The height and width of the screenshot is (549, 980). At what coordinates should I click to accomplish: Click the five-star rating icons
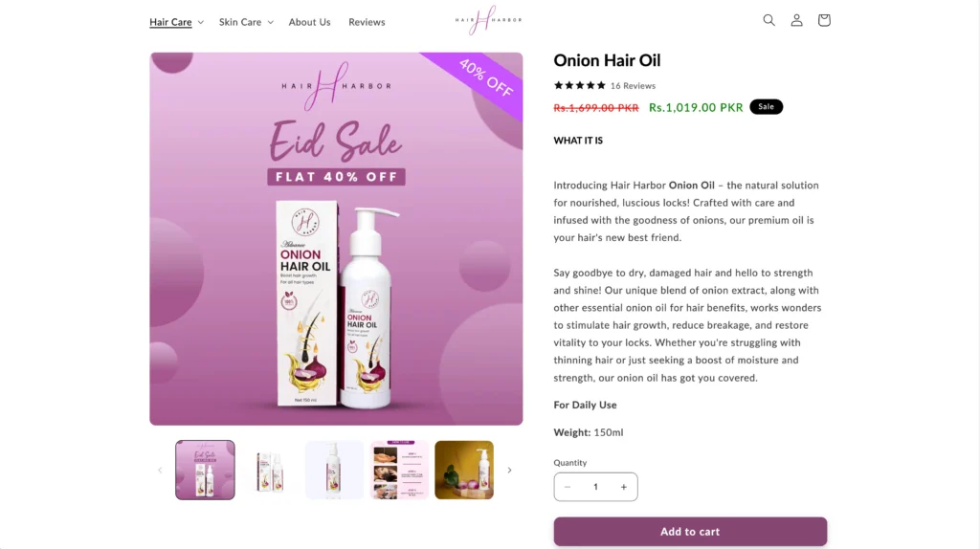pyautogui.click(x=579, y=85)
